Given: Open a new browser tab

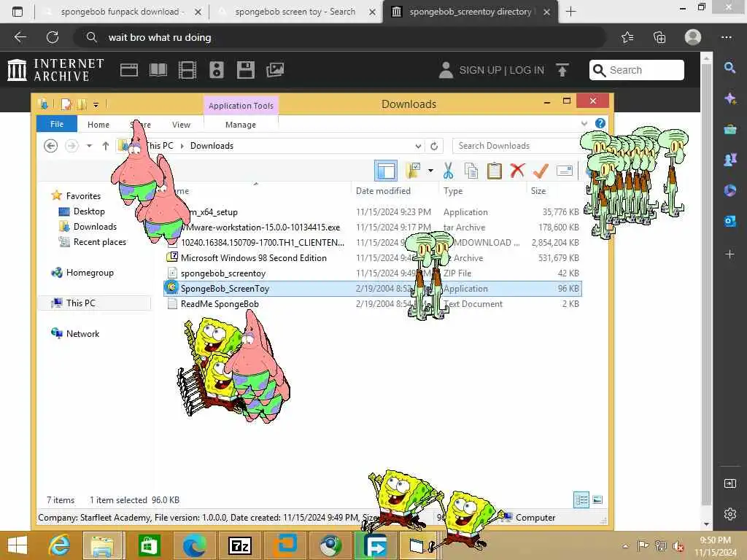Looking at the screenshot, I should [x=570, y=12].
